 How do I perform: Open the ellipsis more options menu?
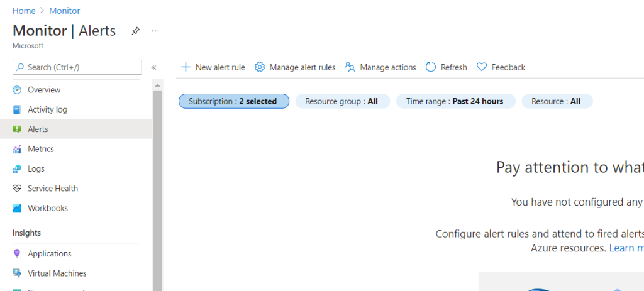[155, 31]
